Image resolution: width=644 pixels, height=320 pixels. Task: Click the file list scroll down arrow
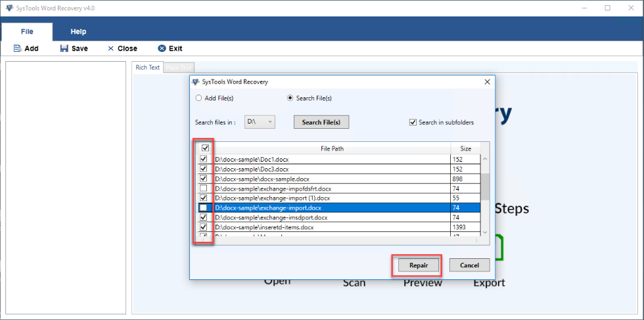pos(485,232)
